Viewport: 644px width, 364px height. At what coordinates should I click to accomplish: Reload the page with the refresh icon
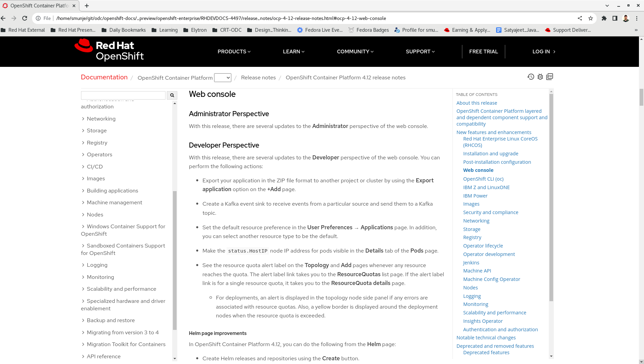25,18
